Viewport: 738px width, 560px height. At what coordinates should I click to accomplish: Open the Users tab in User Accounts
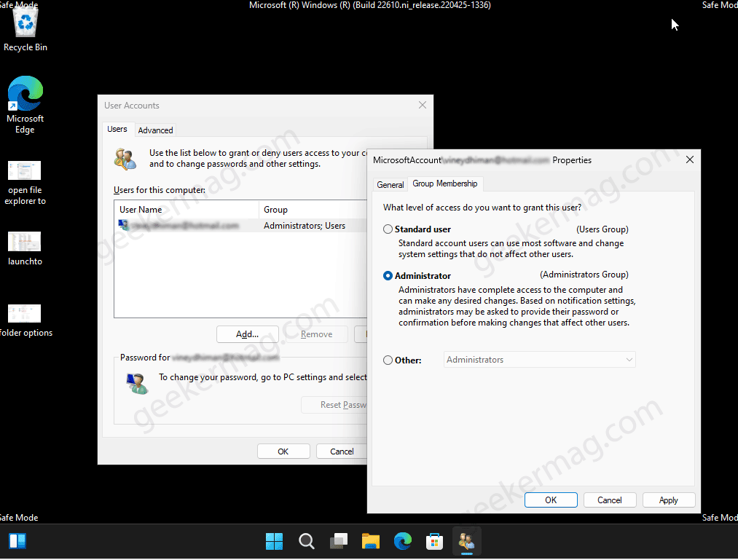(x=117, y=129)
